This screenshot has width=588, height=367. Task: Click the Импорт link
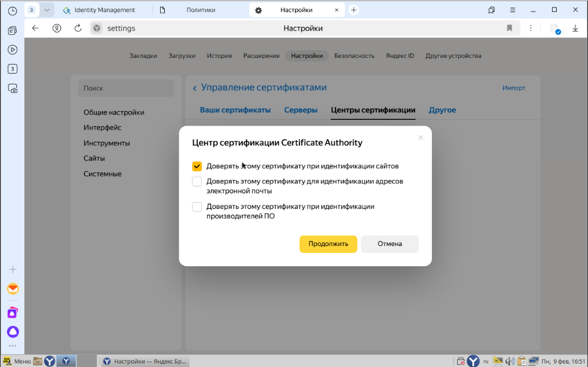coord(514,87)
